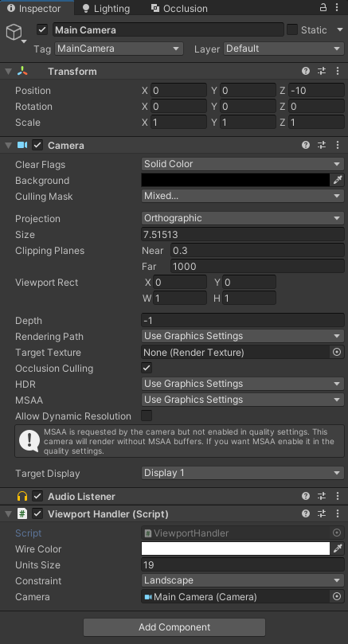This screenshot has height=644, width=348.
Task: Open Audio Listener three-dot options menu
Action: [x=338, y=496]
